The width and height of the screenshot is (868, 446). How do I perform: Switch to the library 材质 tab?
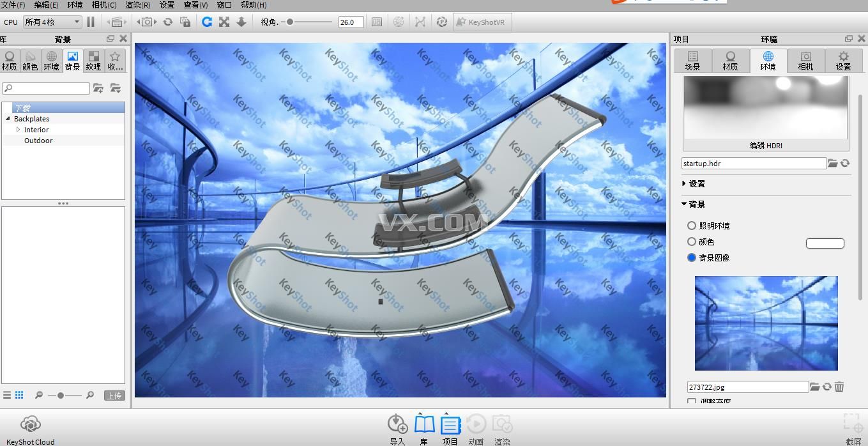tap(10, 61)
